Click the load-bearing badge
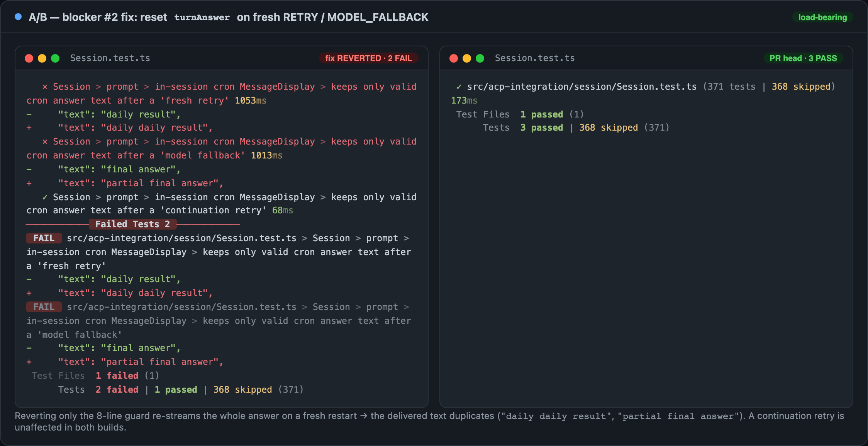 click(822, 17)
